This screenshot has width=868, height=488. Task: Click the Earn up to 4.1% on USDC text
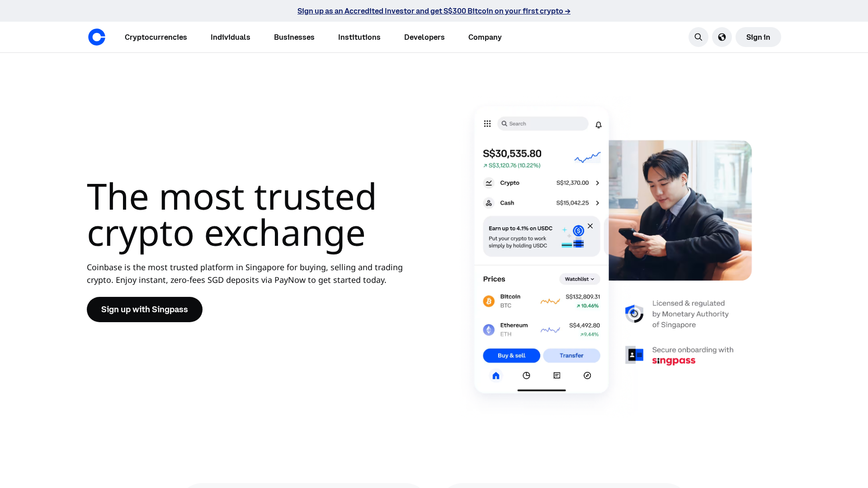pos(520,229)
